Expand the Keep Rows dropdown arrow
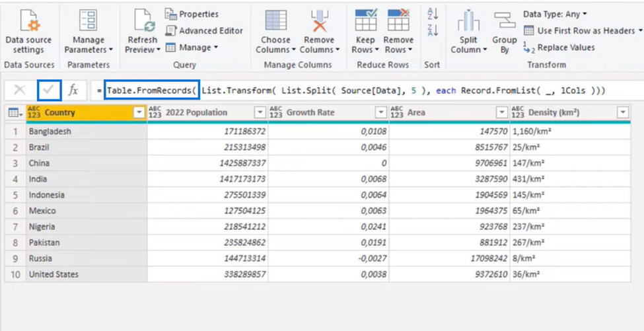This screenshot has height=331, width=644. [376, 50]
